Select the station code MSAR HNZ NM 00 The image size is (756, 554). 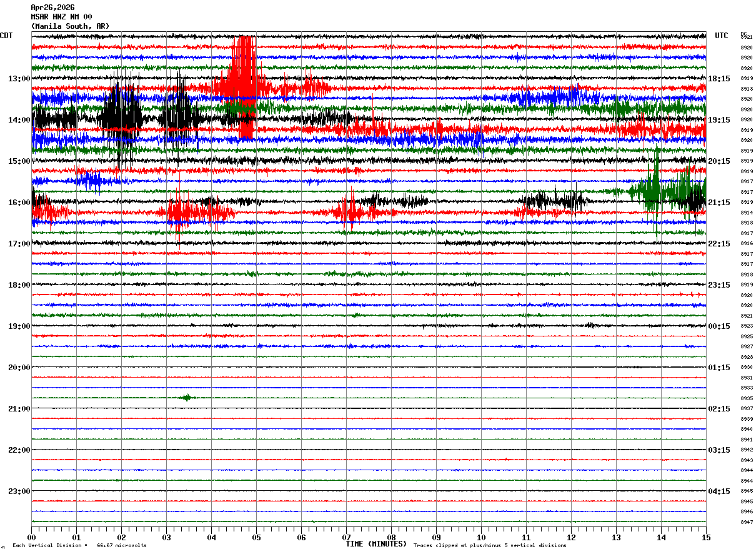[61, 17]
